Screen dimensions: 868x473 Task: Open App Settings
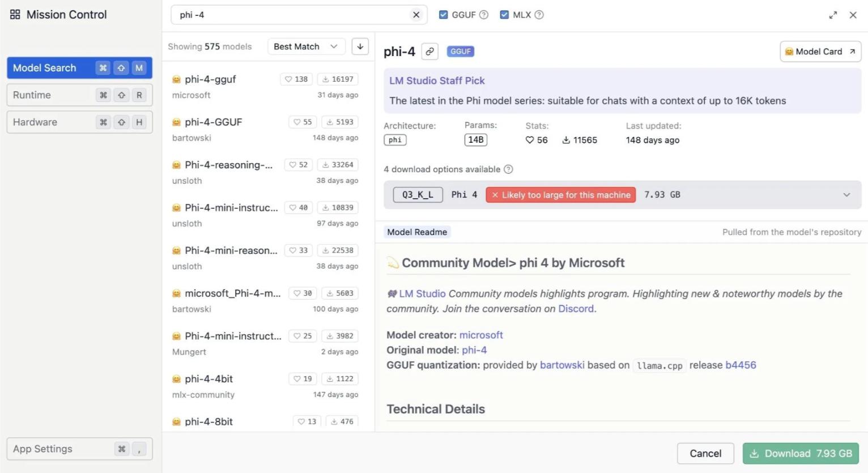(79, 449)
